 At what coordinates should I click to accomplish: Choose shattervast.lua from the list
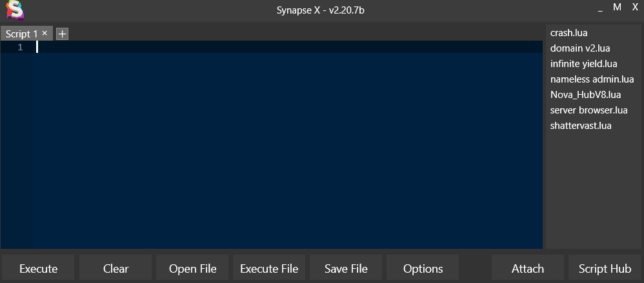581,125
